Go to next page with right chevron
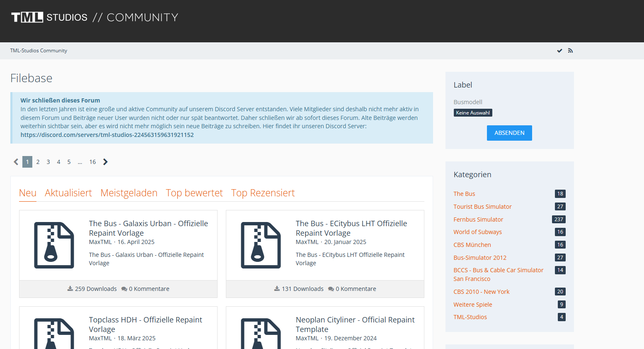644x349 pixels. point(105,162)
